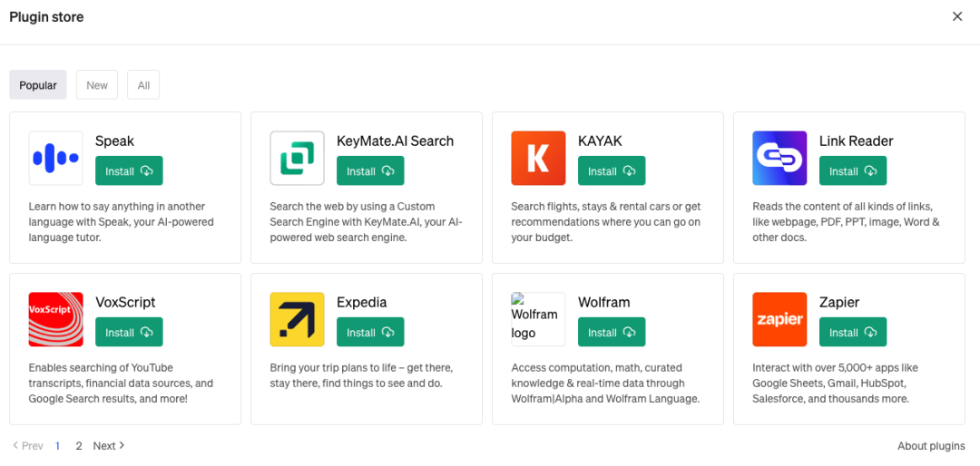The image size is (980, 466).
Task: Click the Speak plugin logo icon
Action: pos(55,158)
